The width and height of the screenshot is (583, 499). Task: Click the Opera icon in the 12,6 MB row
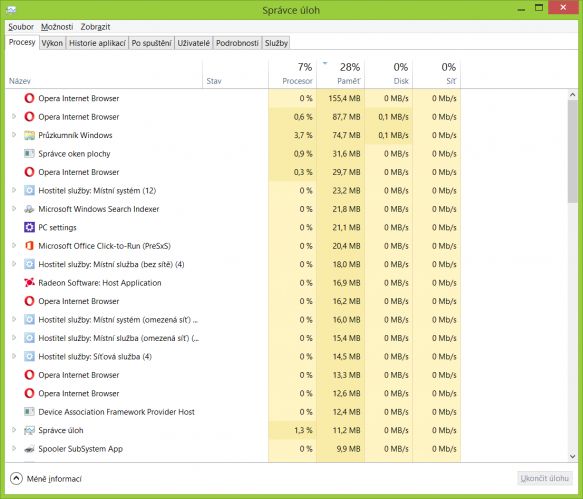coord(29,393)
